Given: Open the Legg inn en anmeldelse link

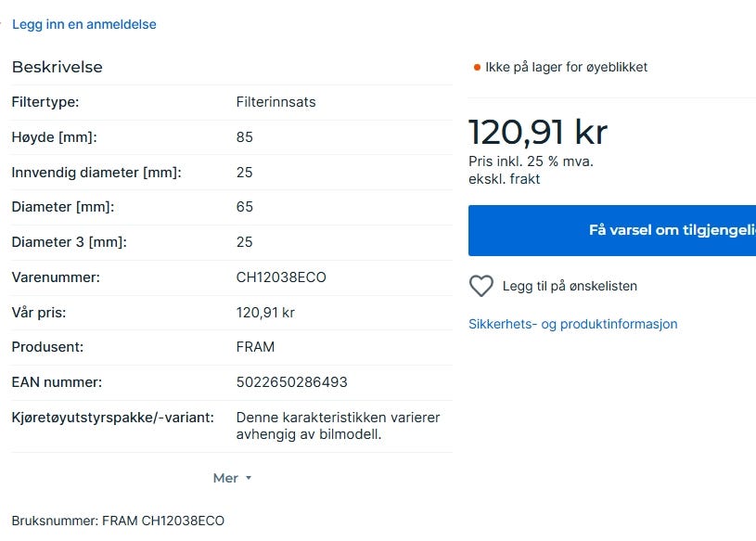Looking at the screenshot, I should pyautogui.click(x=84, y=24).
